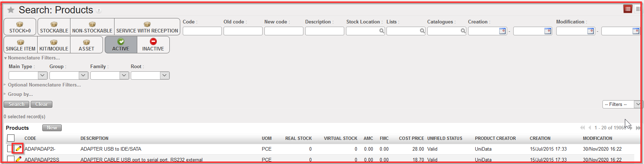The width and height of the screenshot is (644, 164).
Task: Open the Catalogues field search magnifier
Action: [x=463, y=31]
